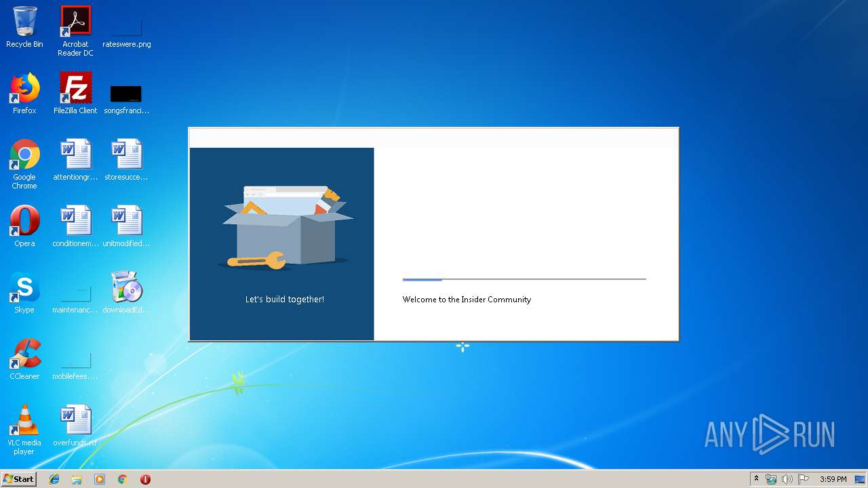The height and width of the screenshot is (488, 868).
Task: Open Action Center flag icon
Action: click(x=804, y=479)
